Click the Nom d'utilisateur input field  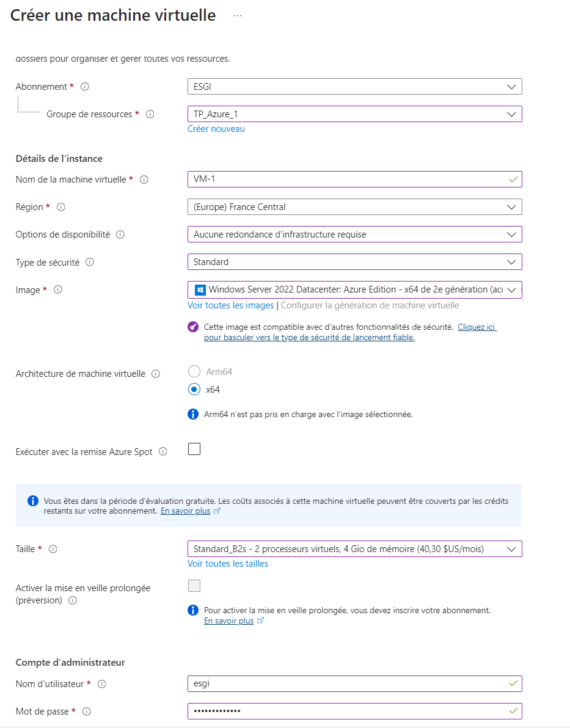click(348, 683)
